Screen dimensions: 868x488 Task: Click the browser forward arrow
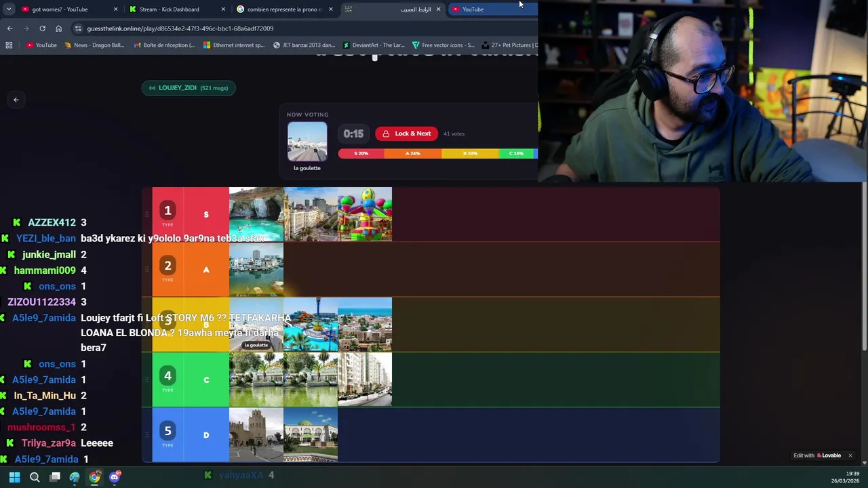point(26,28)
